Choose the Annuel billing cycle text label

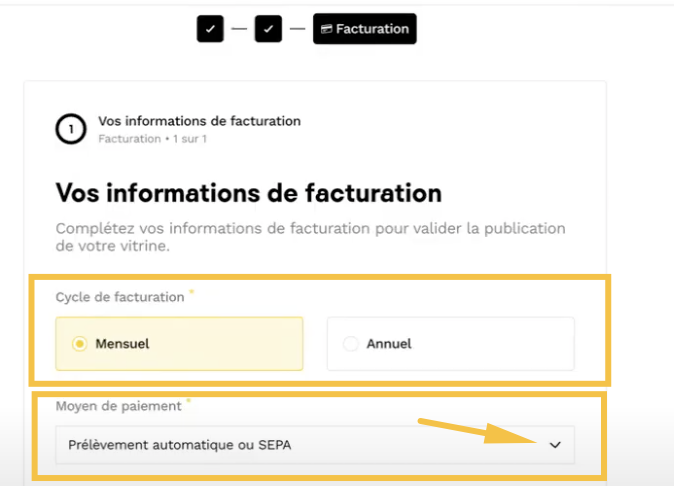click(389, 344)
